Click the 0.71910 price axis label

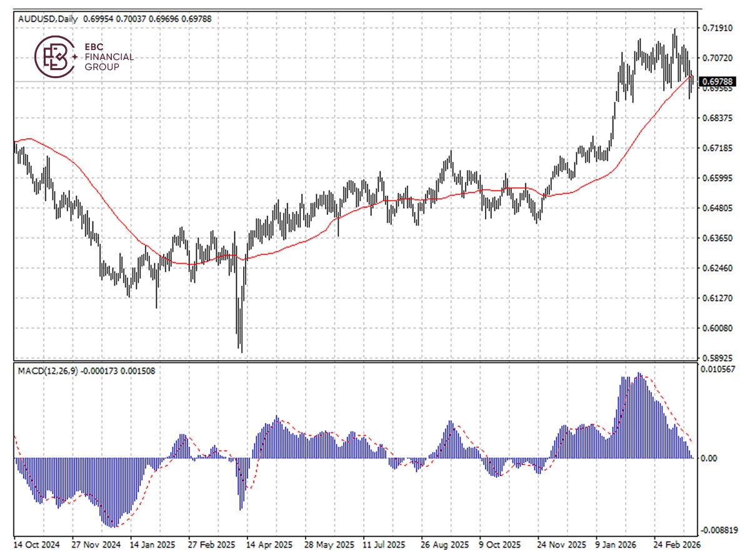click(x=716, y=29)
